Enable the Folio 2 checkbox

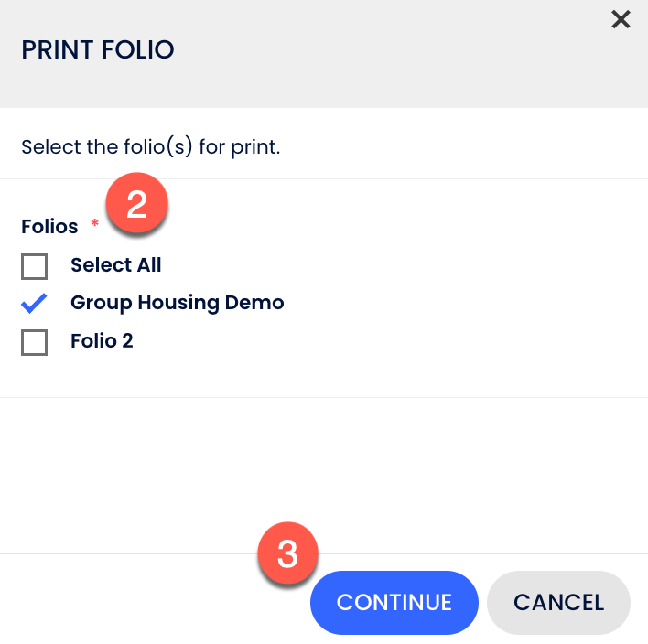tap(35, 342)
